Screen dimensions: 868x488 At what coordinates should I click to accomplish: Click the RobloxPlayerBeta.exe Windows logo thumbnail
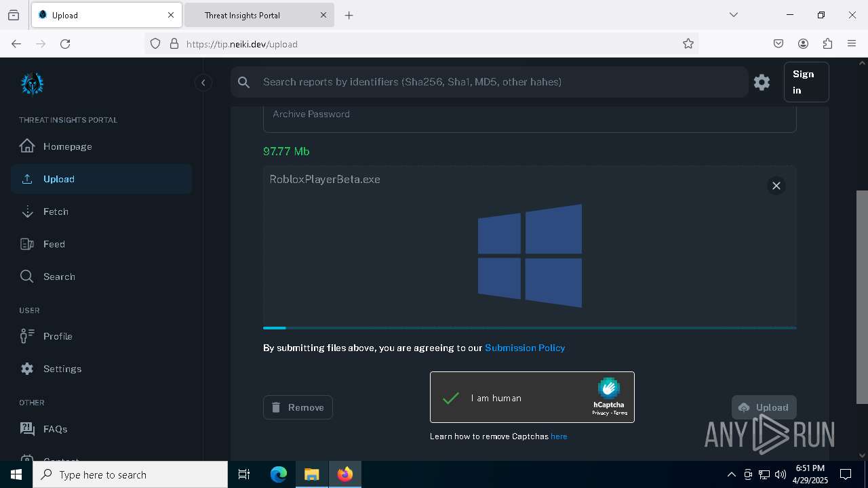point(530,256)
